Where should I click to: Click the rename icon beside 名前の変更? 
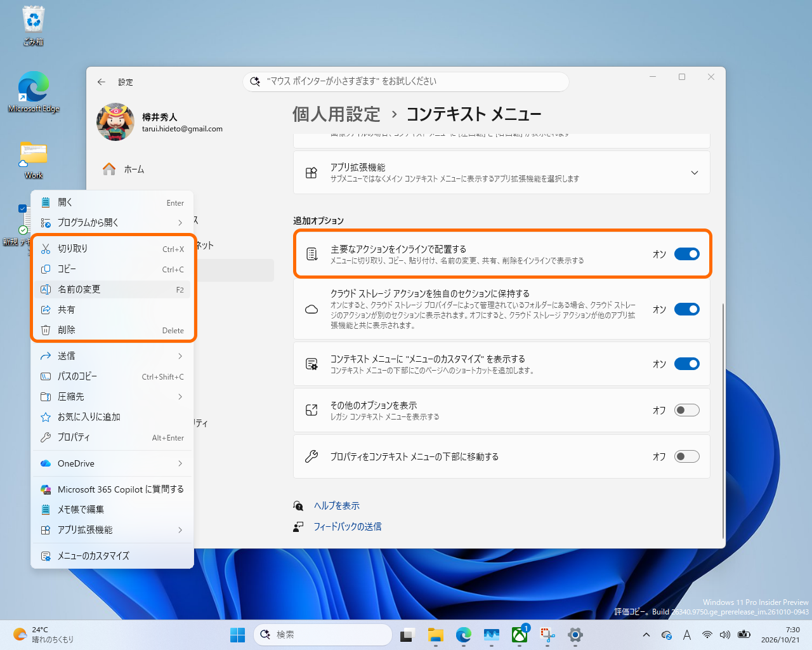[46, 289]
